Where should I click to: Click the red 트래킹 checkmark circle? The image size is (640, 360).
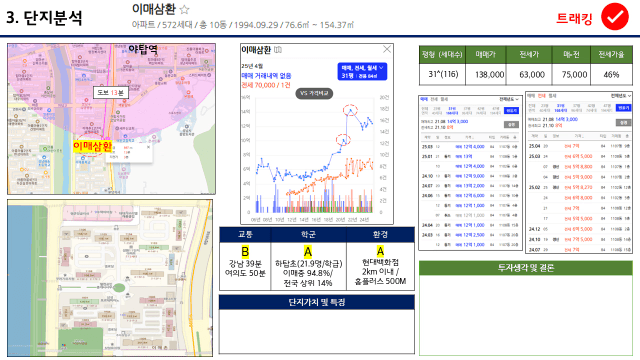click(x=614, y=17)
